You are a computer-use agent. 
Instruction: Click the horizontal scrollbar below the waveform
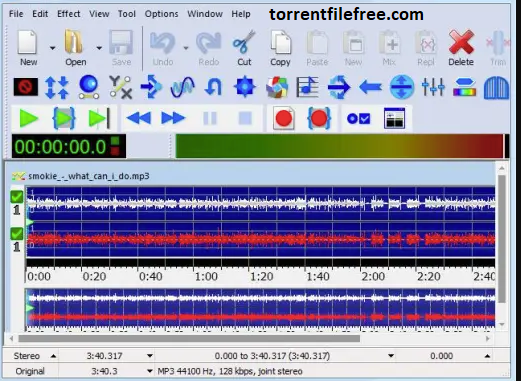click(x=189, y=338)
